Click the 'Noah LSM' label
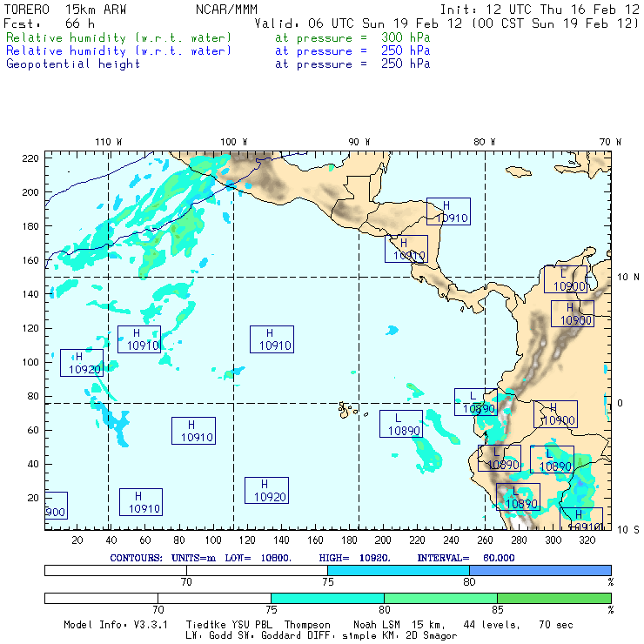The height and width of the screenshot is (644, 644). 377,625
